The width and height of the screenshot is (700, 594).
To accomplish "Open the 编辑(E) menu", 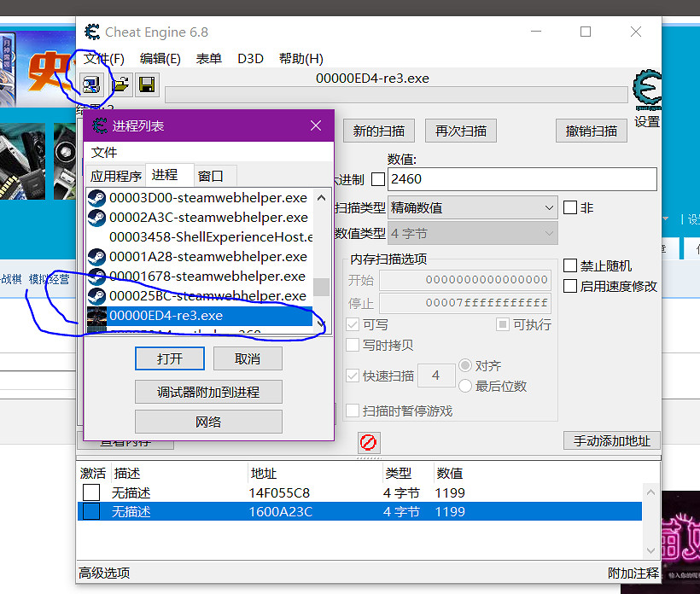I will click(160, 59).
